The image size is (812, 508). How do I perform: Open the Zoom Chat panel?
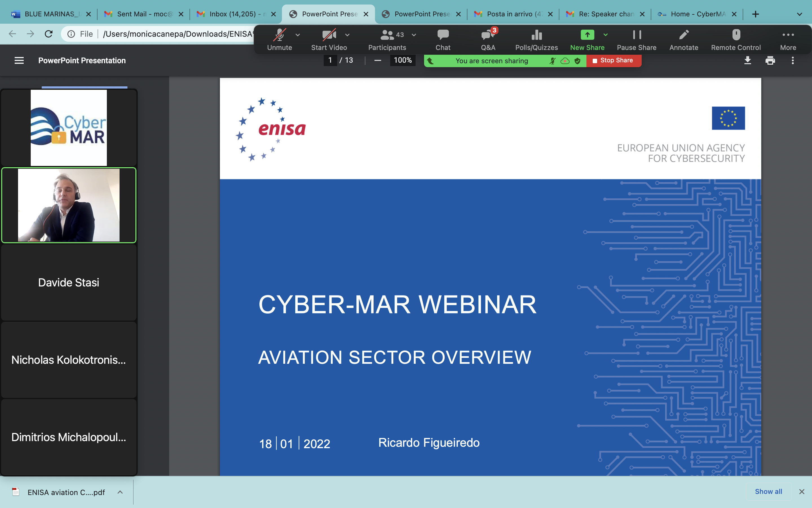point(443,40)
